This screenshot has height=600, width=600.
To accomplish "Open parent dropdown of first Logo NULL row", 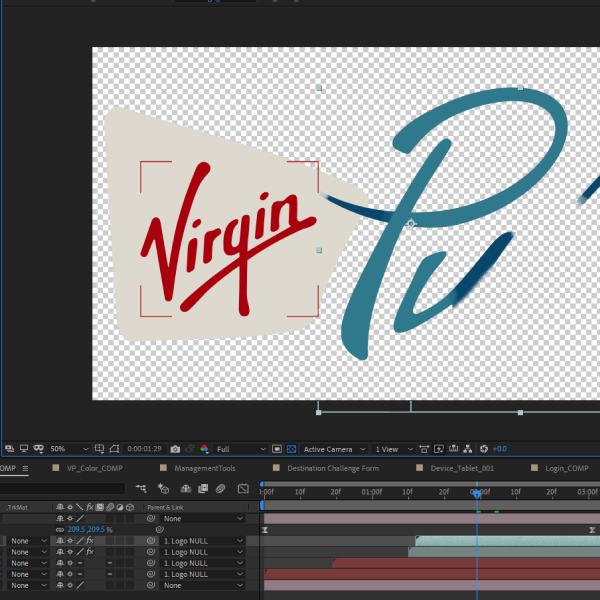I will pyautogui.click(x=203, y=541).
